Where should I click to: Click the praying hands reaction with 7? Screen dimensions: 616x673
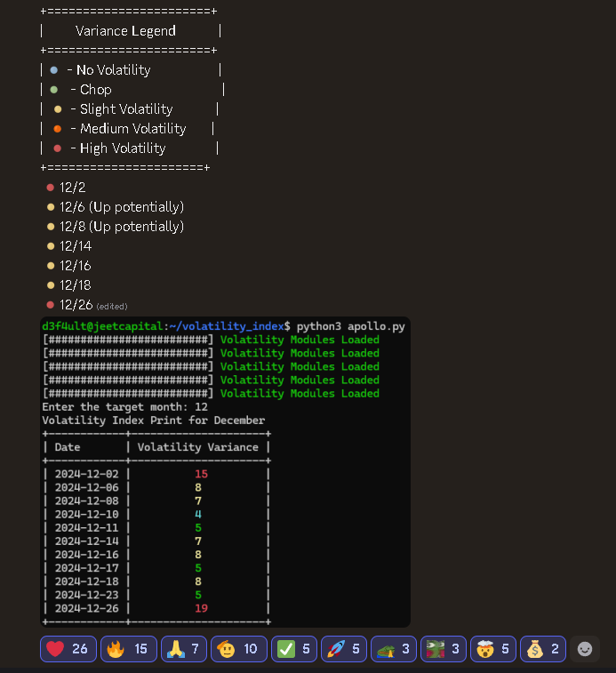point(184,649)
